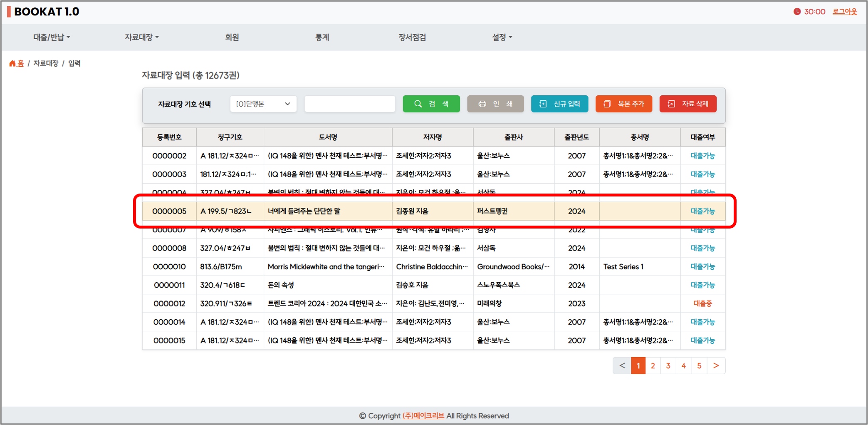Click the search text input field
868x425 pixels.
coord(349,104)
